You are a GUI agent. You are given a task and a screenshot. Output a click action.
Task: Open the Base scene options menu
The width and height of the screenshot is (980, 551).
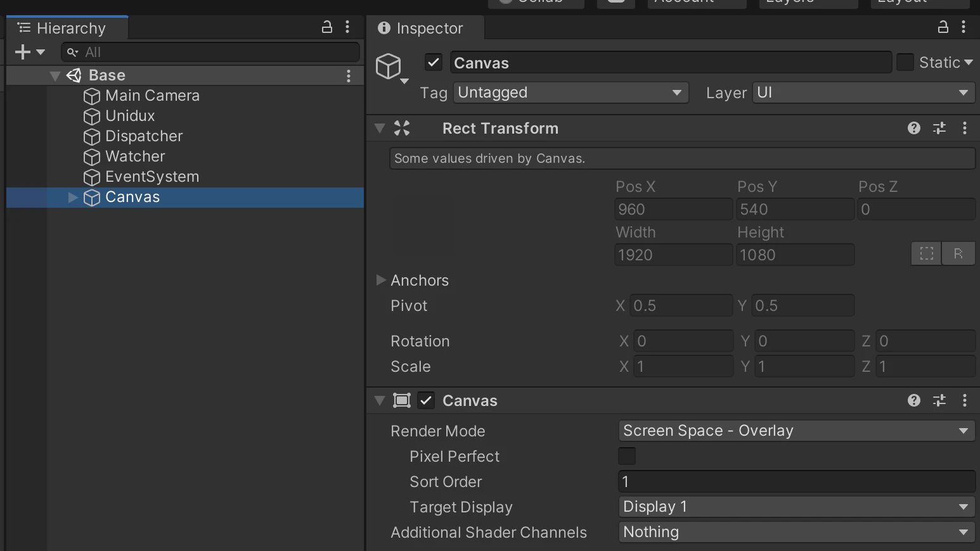[x=349, y=76]
